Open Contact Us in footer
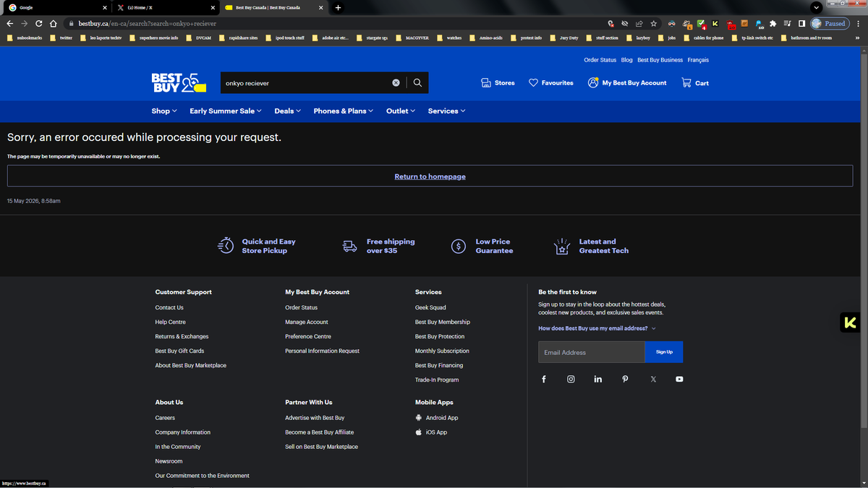 169,307
